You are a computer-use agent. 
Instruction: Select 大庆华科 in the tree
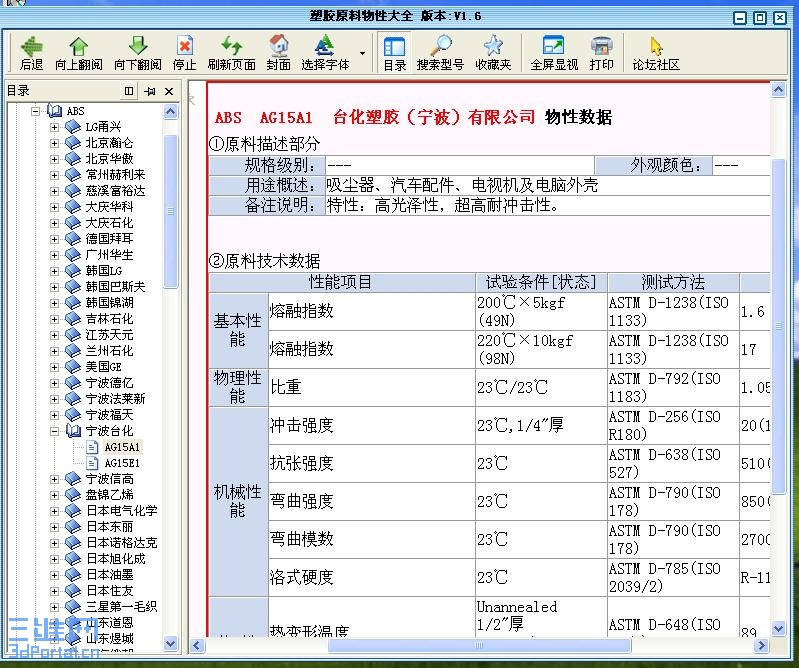tap(109, 206)
